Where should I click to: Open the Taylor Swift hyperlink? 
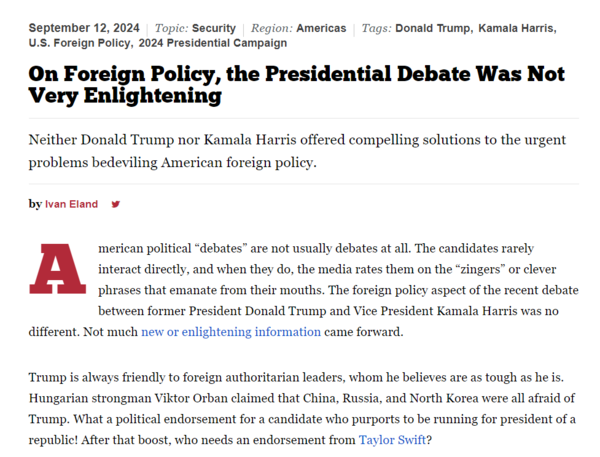[392, 440]
